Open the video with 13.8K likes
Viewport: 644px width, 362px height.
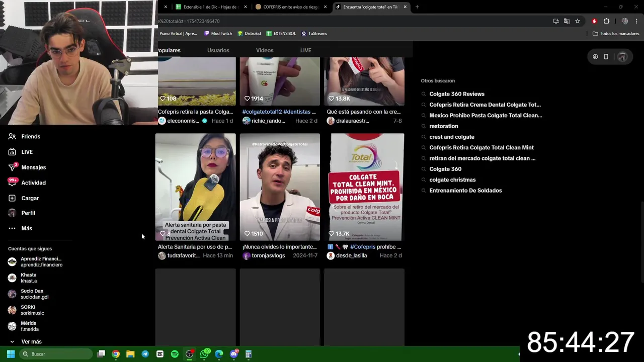point(364,81)
